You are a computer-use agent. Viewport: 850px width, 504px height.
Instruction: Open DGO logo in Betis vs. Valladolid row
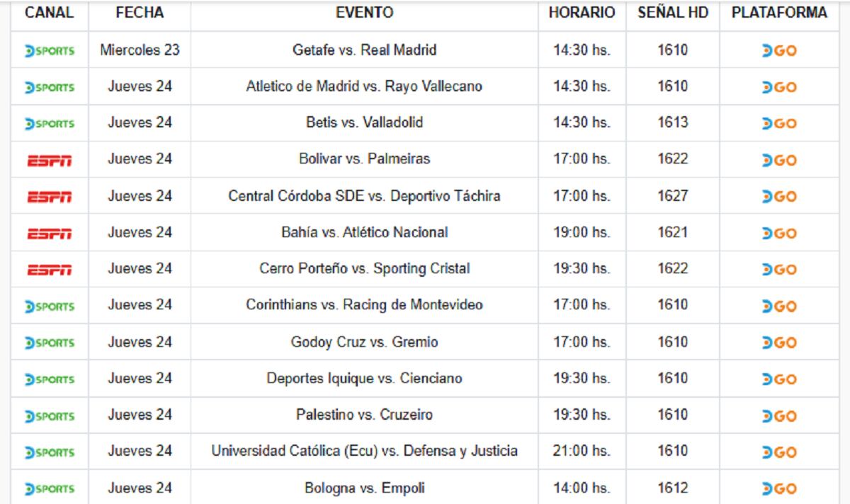click(x=779, y=124)
